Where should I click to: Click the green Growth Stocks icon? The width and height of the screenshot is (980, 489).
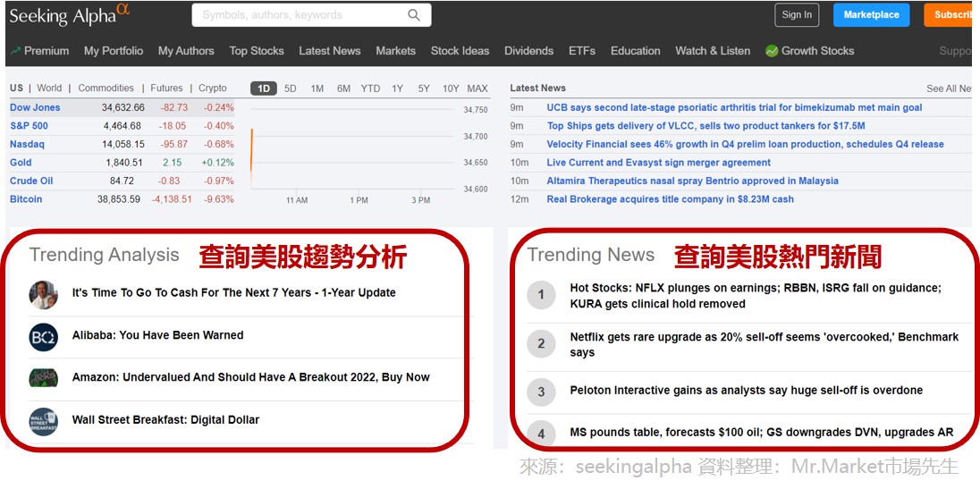(772, 51)
